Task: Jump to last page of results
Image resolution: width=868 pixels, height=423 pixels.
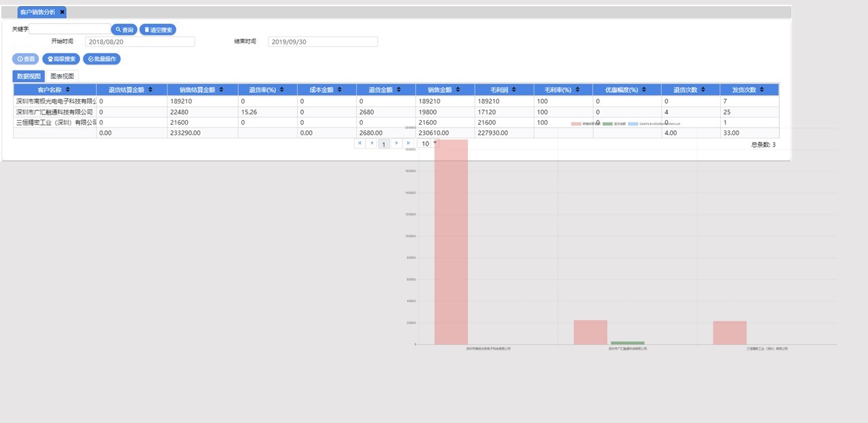Action: click(x=408, y=144)
